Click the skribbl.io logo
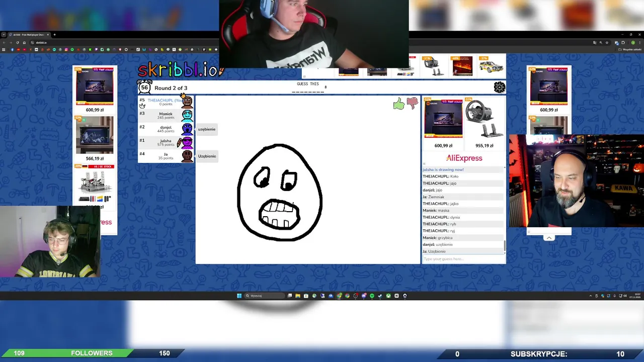 coord(180,69)
